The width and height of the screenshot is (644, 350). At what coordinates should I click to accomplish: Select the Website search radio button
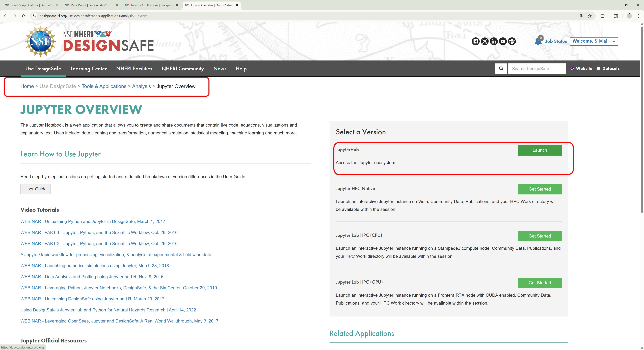(x=572, y=68)
